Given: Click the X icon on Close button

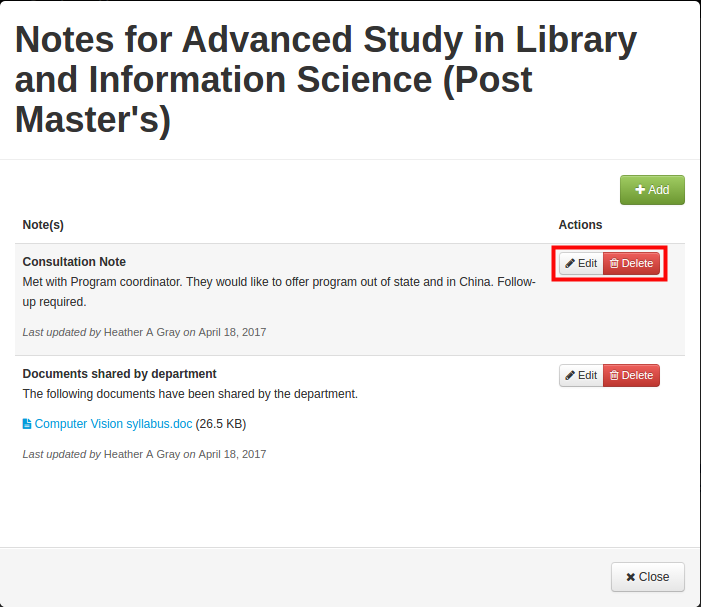Looking at the screenshot, I should (x=630, y=577).
